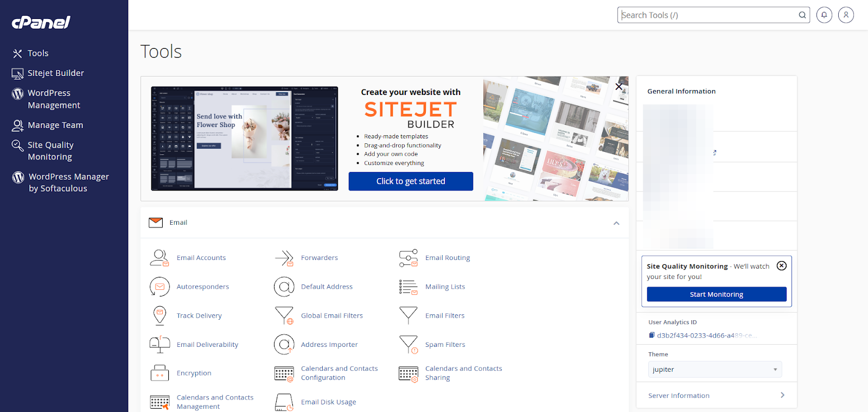Collapse the Email section chevron
This screenshot has height=412, width=868.
[x=616, y=223]
